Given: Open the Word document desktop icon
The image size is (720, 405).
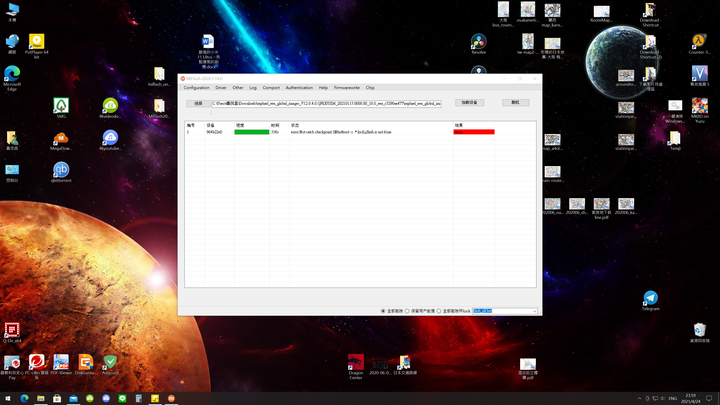Looking at the screenshot, I should (208, 51).
